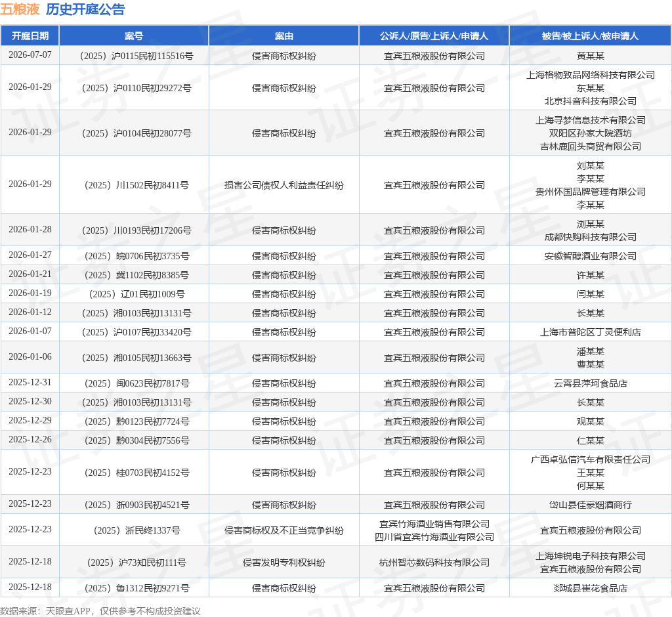Click defendant 潘某某
Image resolution: width=672 pixels, height=617 pixels.
pyautogui.click(x=590, y=351)
